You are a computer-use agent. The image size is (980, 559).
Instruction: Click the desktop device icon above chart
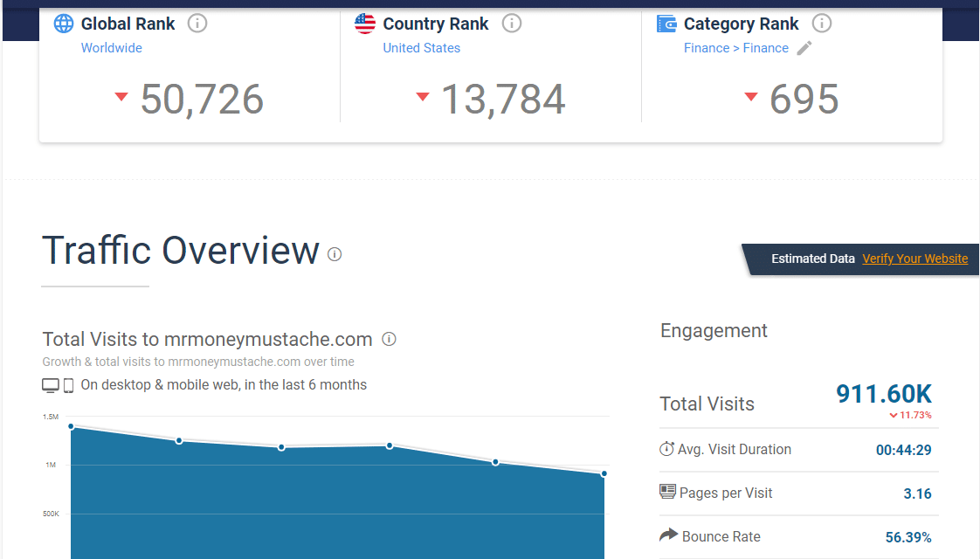50,385
